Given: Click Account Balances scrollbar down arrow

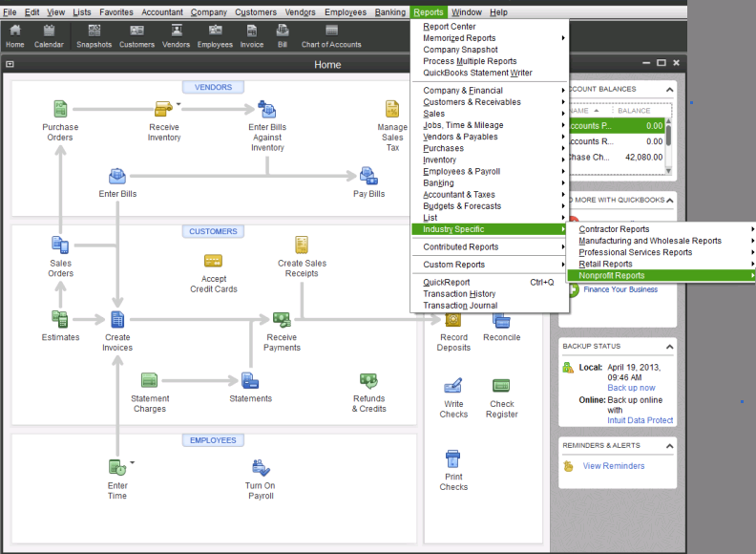Looking at the screenshot, I should [669, 171].
